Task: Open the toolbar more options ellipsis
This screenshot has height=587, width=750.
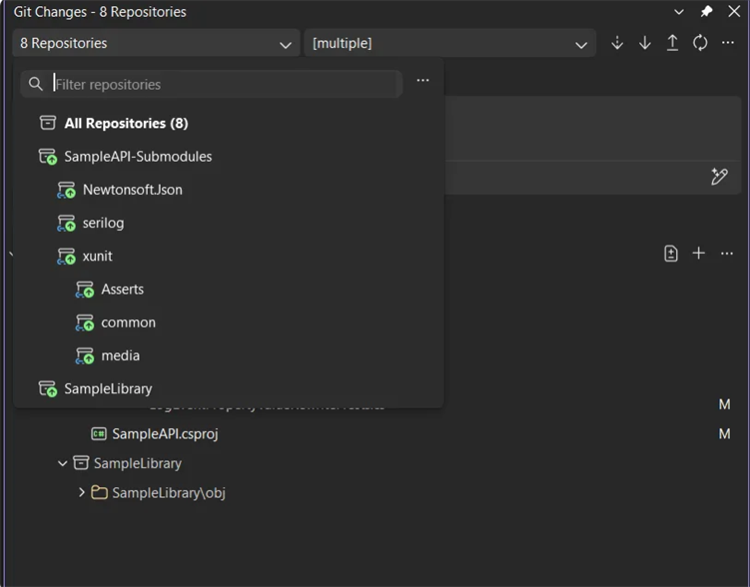Action: tap(728, 43)
